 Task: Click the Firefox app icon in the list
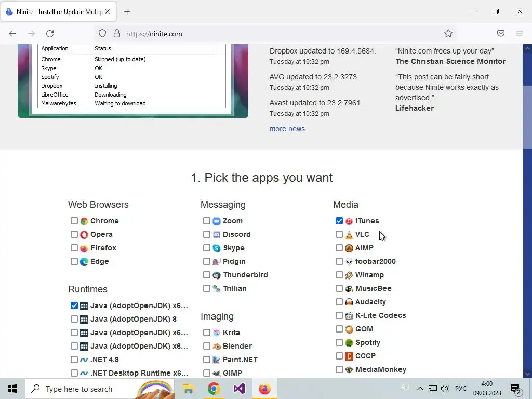[x=84, y=248]
